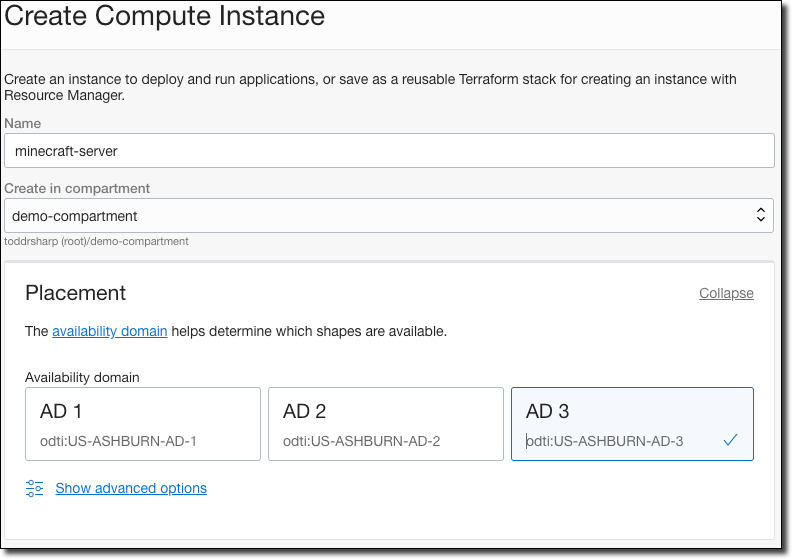
Task: Click the Placement section heading
Action: click(x=75, y=293)
